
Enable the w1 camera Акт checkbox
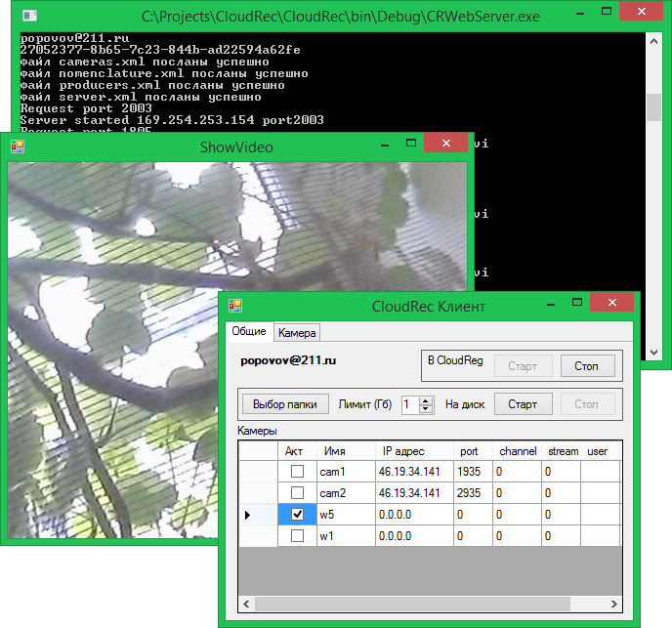(297, 536)
